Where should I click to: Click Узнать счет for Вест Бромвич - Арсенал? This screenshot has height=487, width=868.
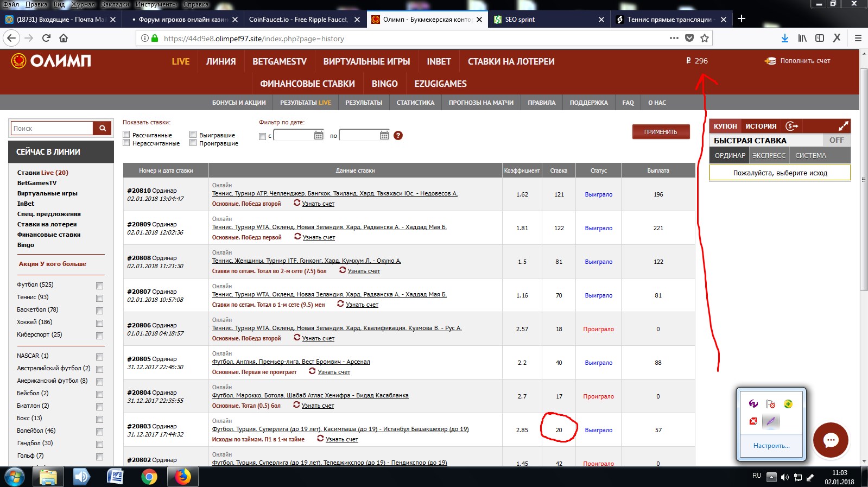click(x=334, y=372)
